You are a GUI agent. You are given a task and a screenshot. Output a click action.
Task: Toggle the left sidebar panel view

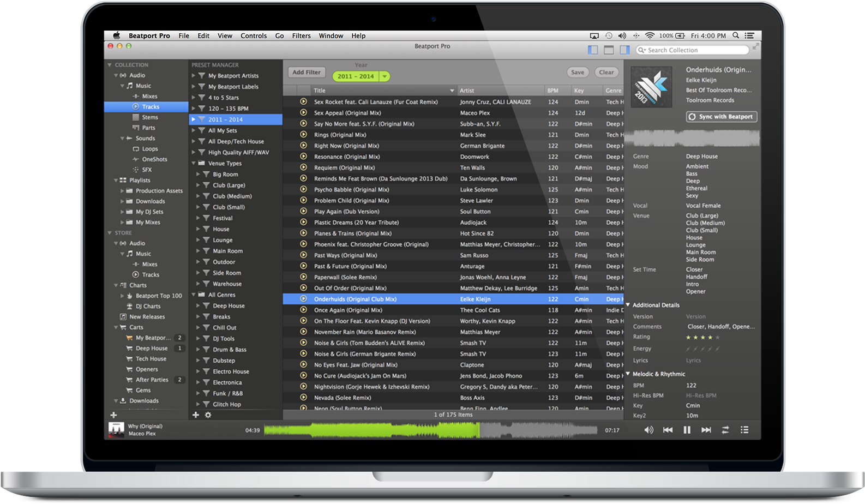click(x=593, y=50)
